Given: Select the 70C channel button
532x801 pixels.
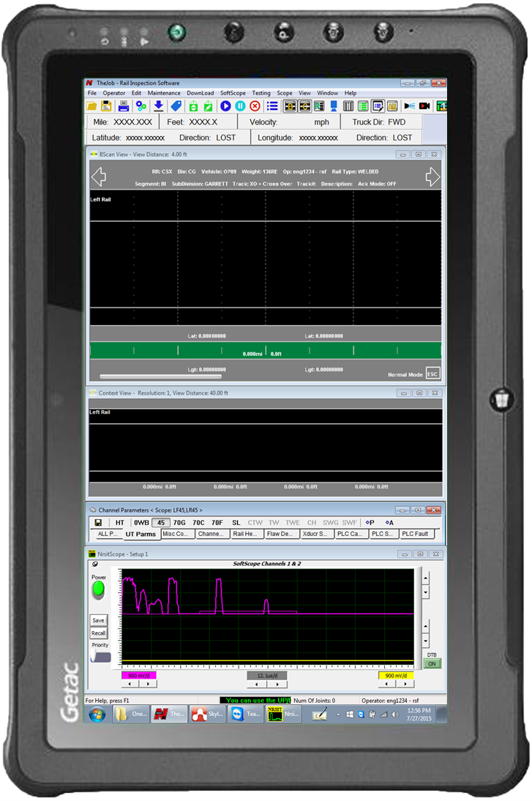Looking at the screenshot, I should pyautogui.click(x=198, y=523).
